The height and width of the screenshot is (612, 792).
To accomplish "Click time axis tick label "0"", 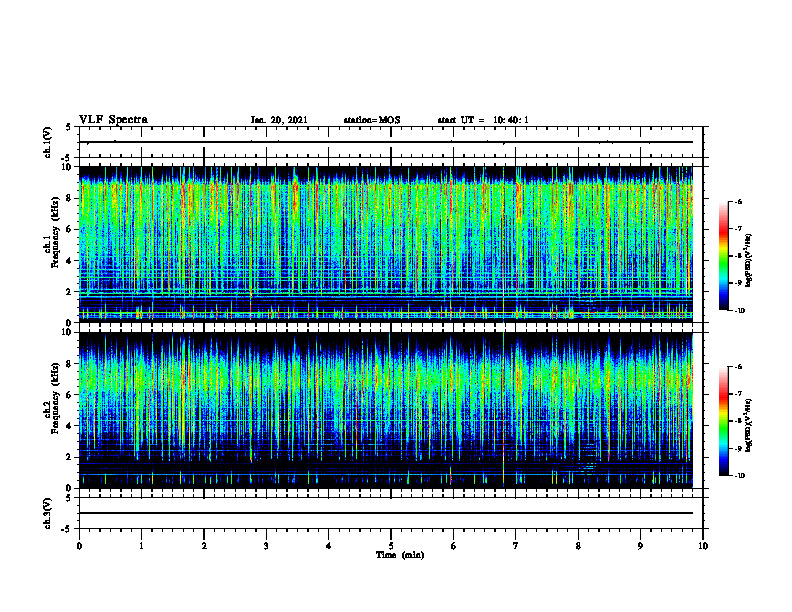I will pos(79,546).
